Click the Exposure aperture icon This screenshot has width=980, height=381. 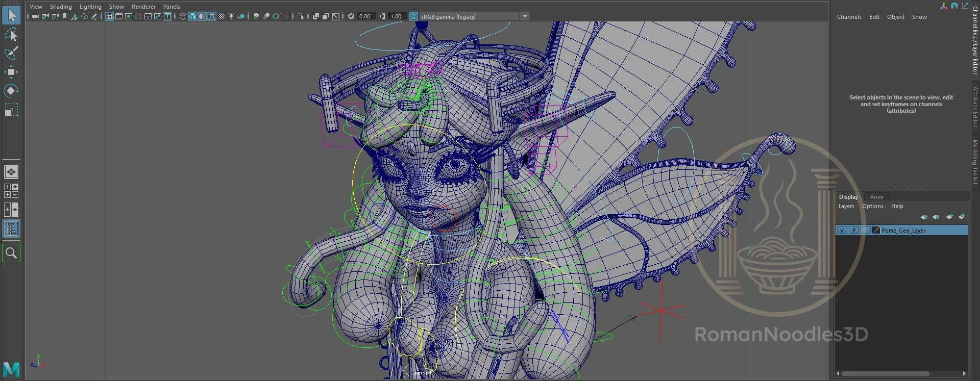351,16
